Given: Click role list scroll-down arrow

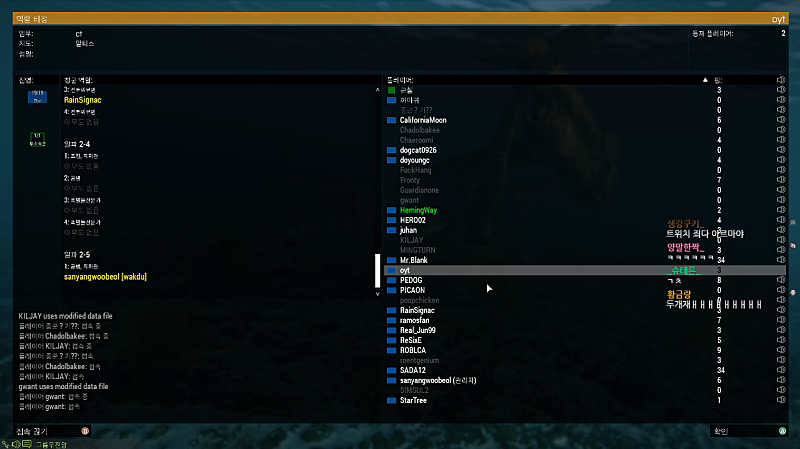Looking at the screenshot, I should (x=378, y=294).
